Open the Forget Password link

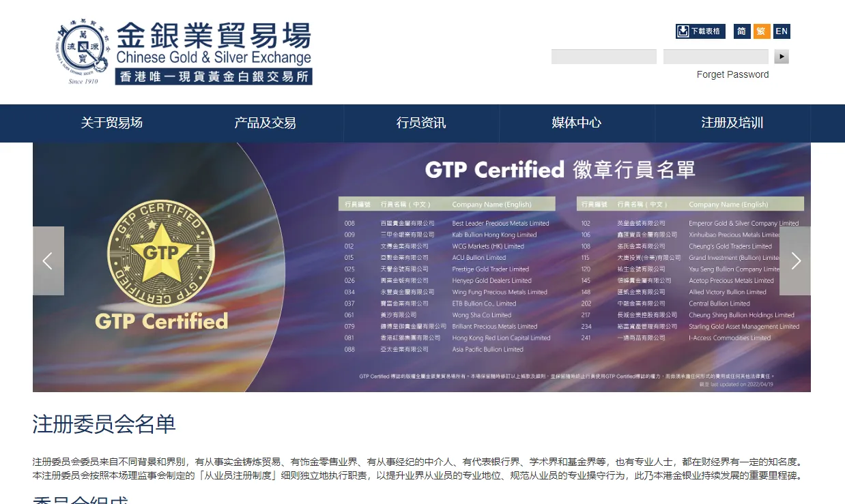pyautogui.click(x=732, y=74)
